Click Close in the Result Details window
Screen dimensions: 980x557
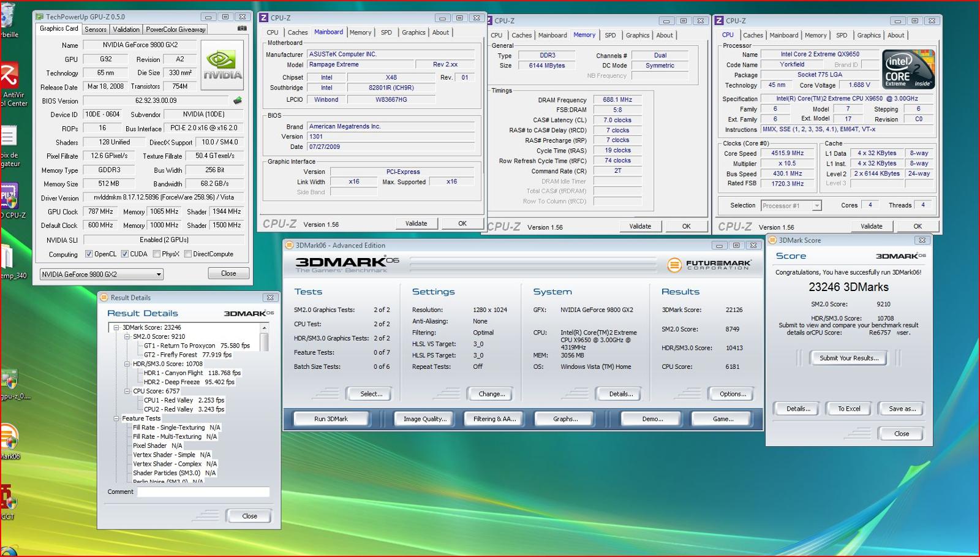[249, 516]
